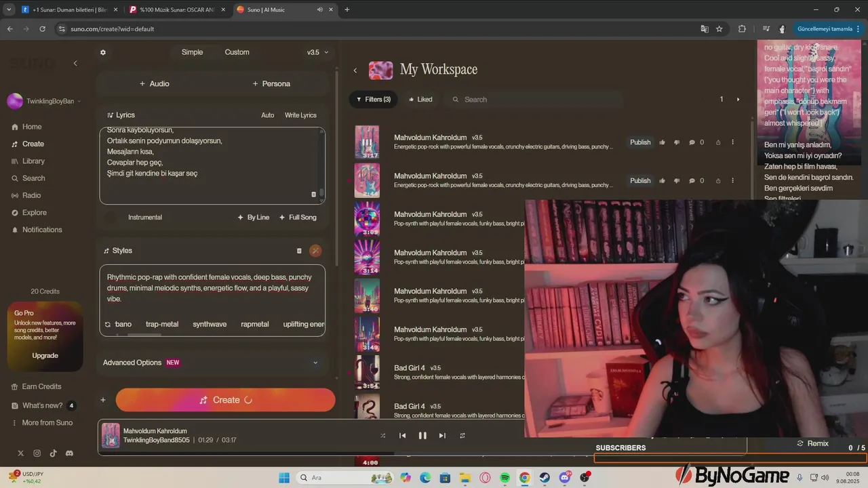Open more options for first Mahvoldum Kahroldum song
This screenshot has width=868, height=488.
pyautogui.click(x=732, y=142)
